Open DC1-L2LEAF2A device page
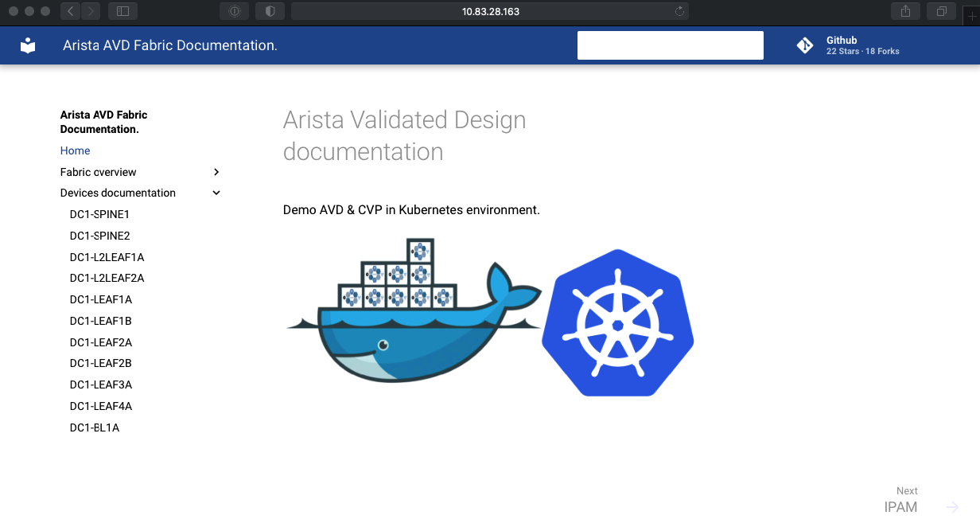This screenshot has height=527, width=980. click(x=107, y=278)
